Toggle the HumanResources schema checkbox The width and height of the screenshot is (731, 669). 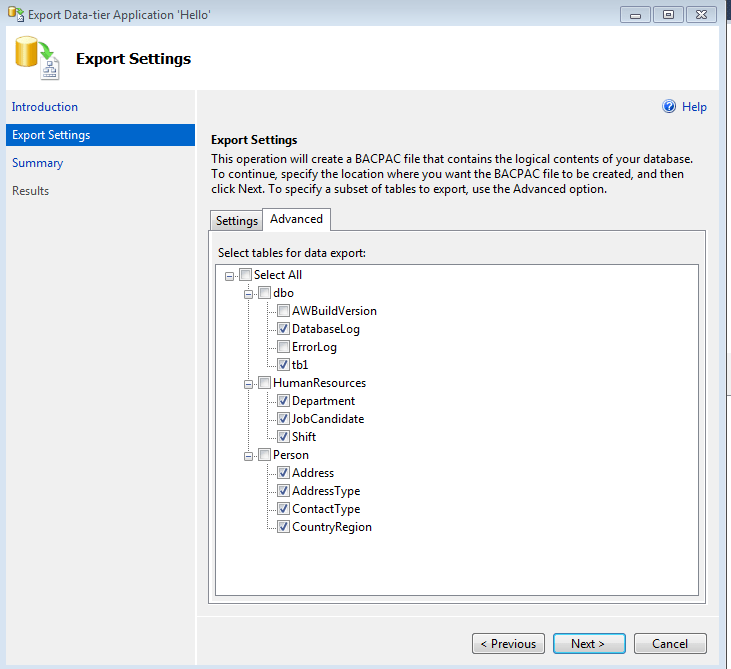coord(264,383)
